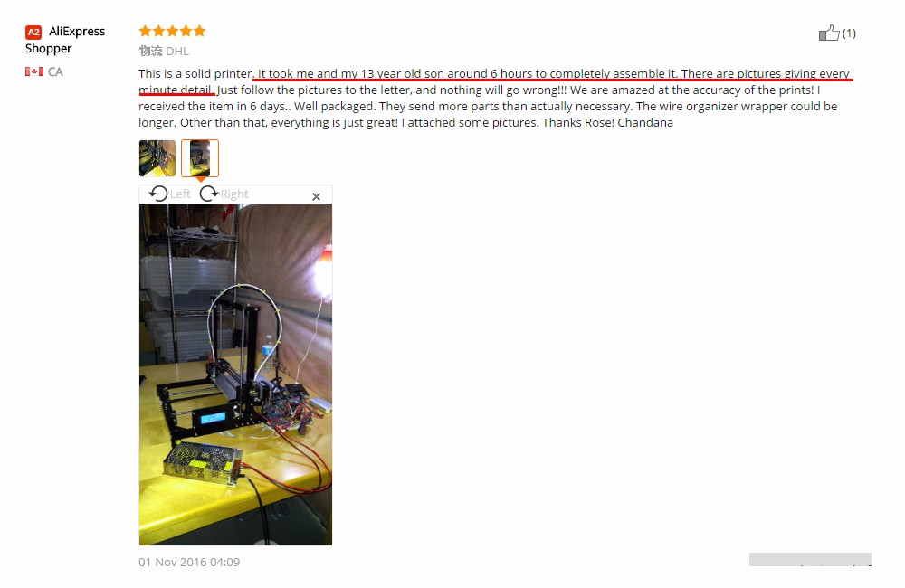
Task: Rotate the photo left using the counterclockwise arrow icon
Action: [x=158, y=194]
